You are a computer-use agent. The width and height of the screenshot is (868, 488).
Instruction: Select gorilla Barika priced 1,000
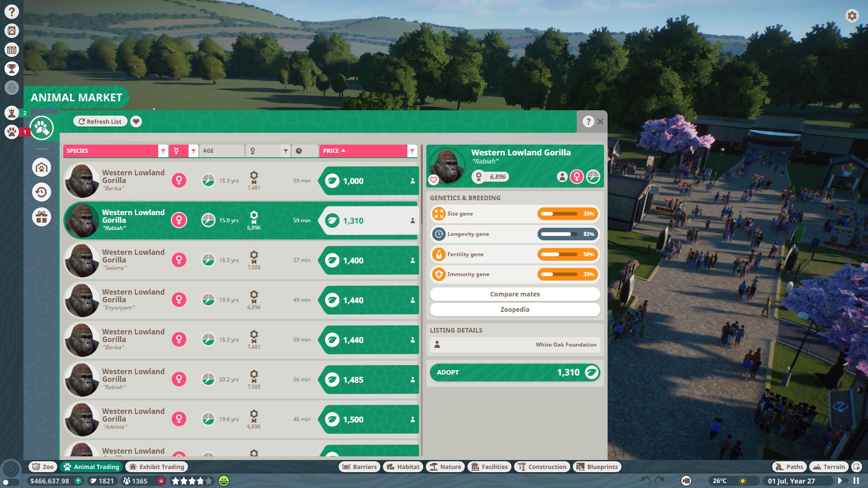coord(241,181)
